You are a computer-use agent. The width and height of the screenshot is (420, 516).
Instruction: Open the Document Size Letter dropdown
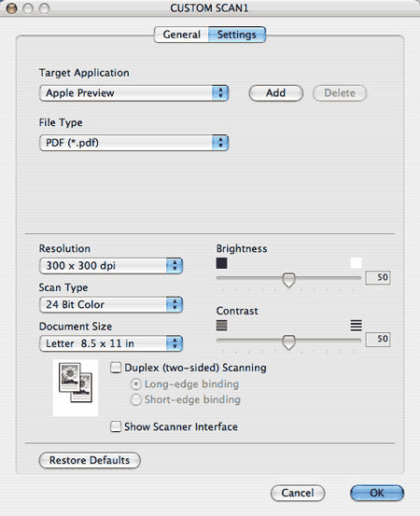111,343
